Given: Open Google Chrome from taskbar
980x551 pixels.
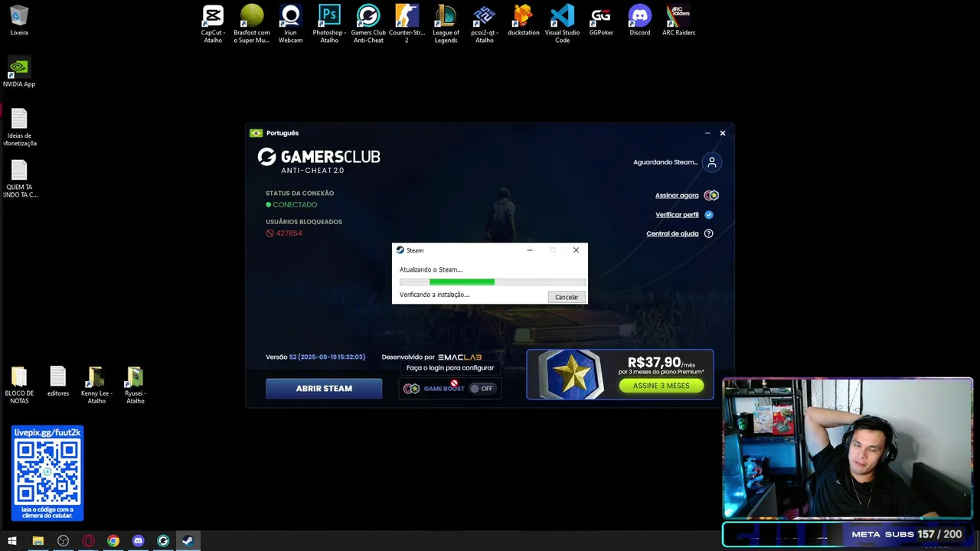Looking at the screenshot, I should tap(113, 541).
